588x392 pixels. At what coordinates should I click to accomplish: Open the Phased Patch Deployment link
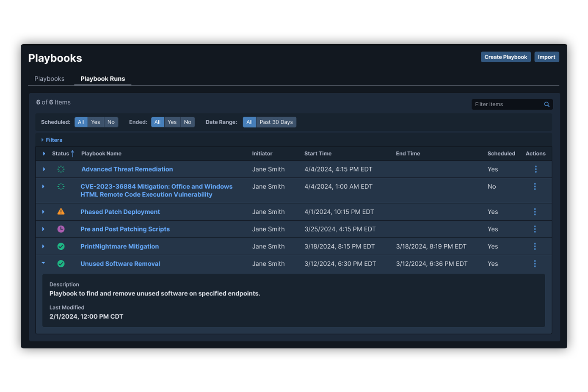pos(120,212)
